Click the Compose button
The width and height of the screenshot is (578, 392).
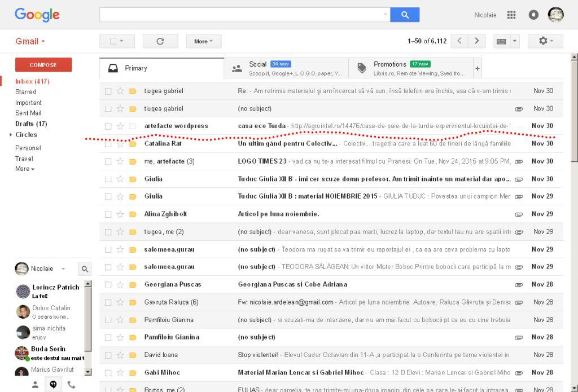click(43, 65)
